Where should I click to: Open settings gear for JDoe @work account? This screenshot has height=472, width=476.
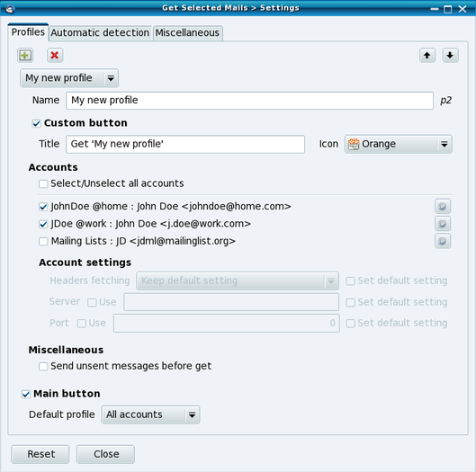point(443,224)
